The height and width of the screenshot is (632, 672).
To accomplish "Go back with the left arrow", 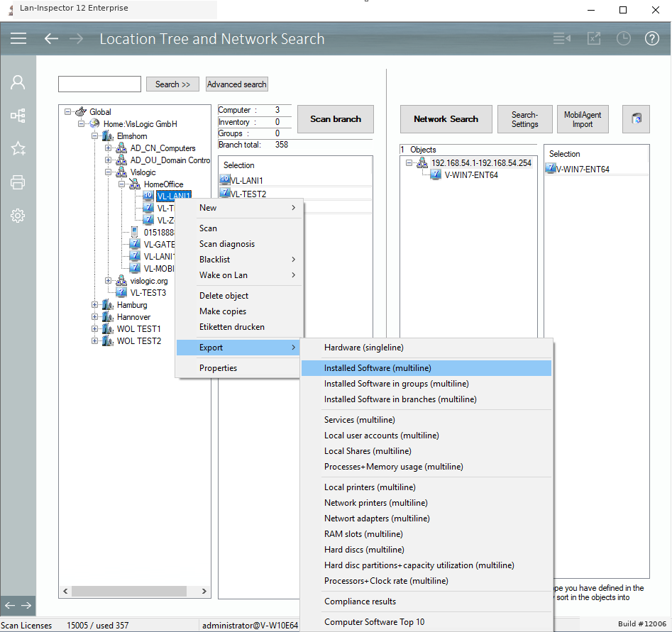I will 51,38.
